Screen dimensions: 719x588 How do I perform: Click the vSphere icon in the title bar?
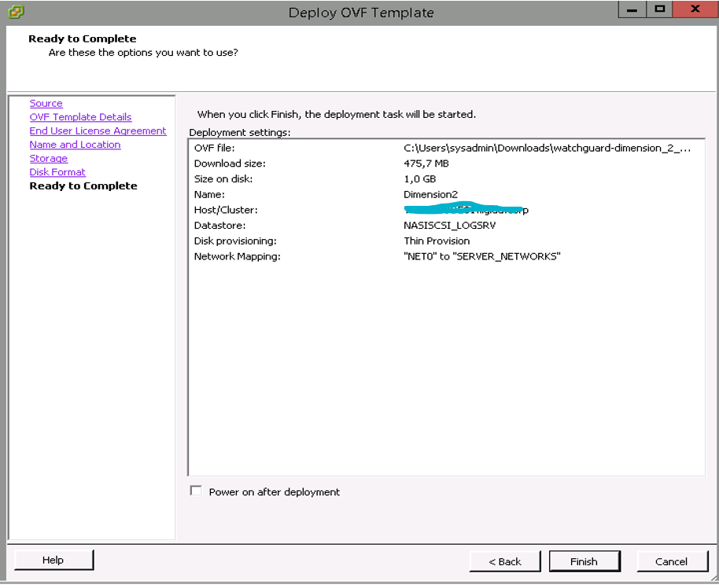pyautogui.click(x=15, y=11)
